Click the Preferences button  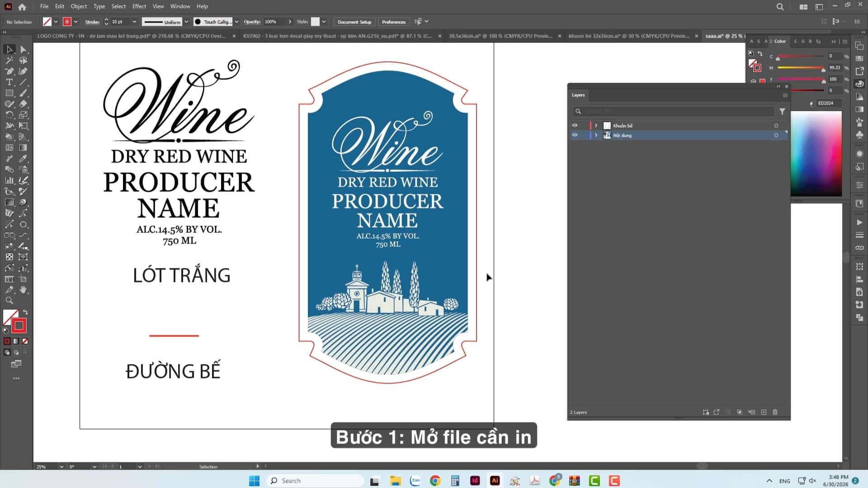coord(394,22)
